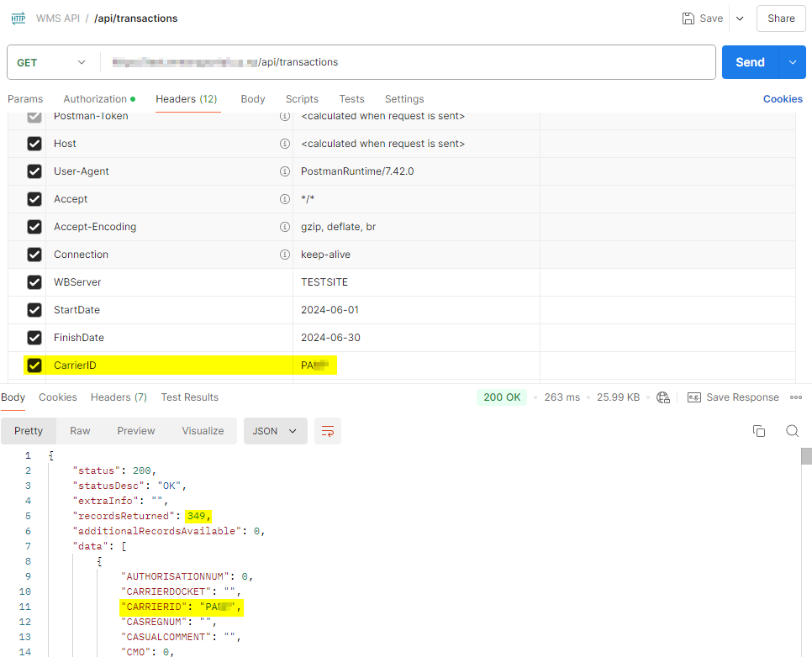Screen dimensions: 812x657
Task: Toggle the CarrierID header checkbox
Action: [34, 365]
